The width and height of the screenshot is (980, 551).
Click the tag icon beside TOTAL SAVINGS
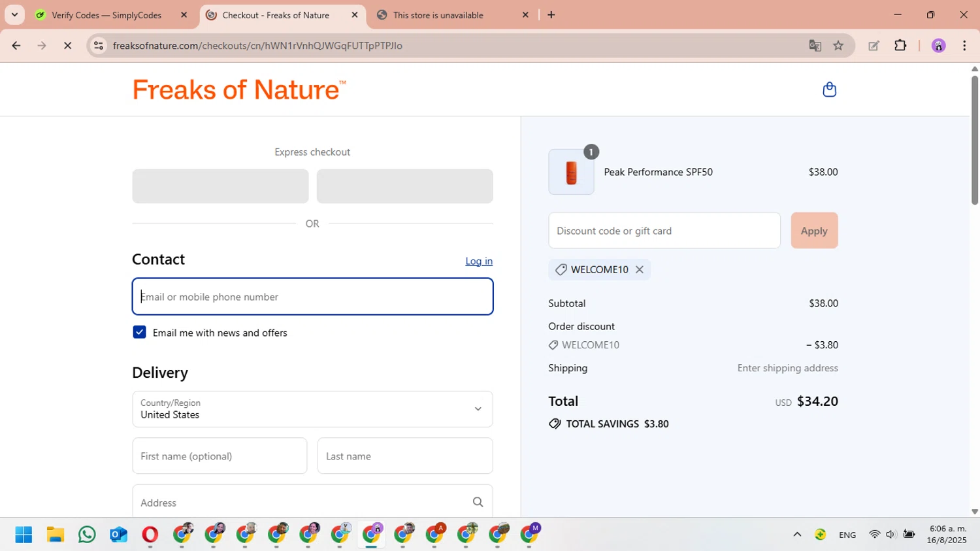[555, 424]
